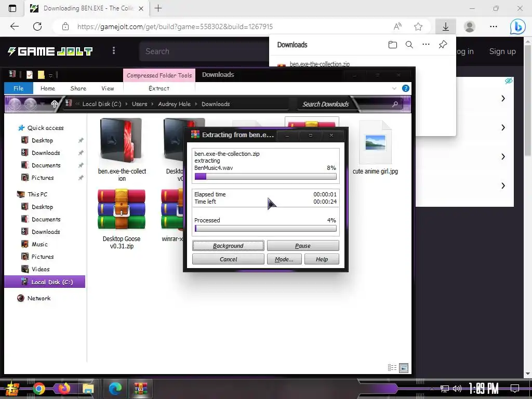Click Game Jolt Search field
This screenshot has width=532, height=399.
point(204,51)
